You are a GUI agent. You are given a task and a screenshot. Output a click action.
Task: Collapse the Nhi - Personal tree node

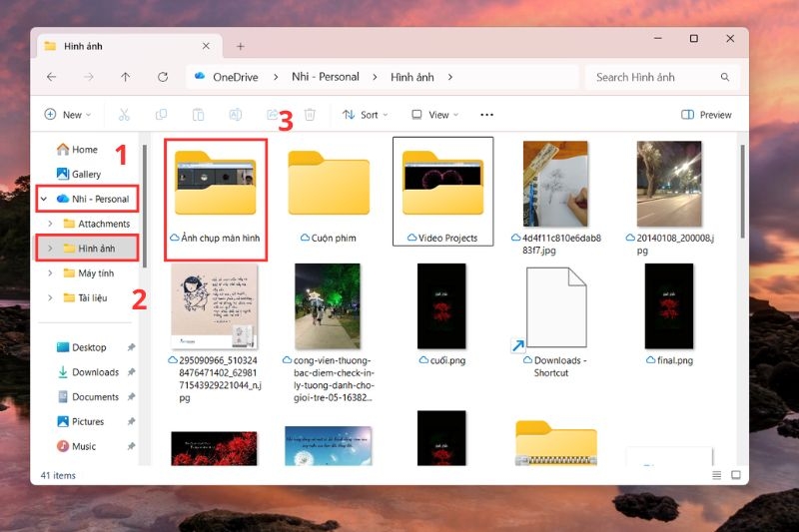[44, 199]
